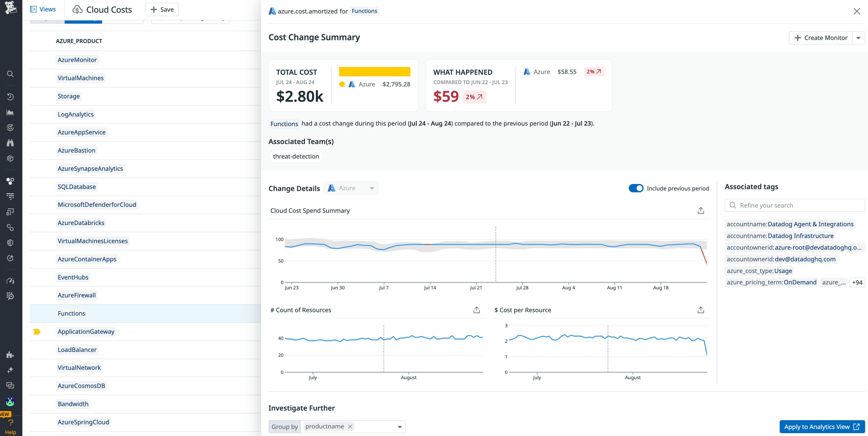Viewport: 868px width, 436px height.
Task: Remove the productname group-by tag
Action: coord(350,427)
